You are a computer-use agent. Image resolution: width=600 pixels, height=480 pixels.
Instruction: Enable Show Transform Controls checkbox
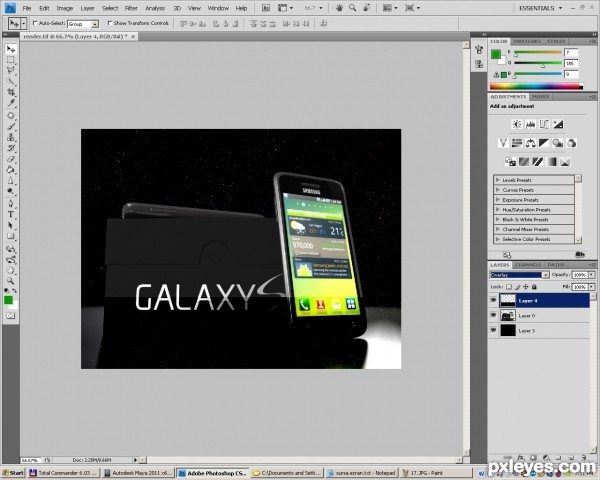coord(110,23)
